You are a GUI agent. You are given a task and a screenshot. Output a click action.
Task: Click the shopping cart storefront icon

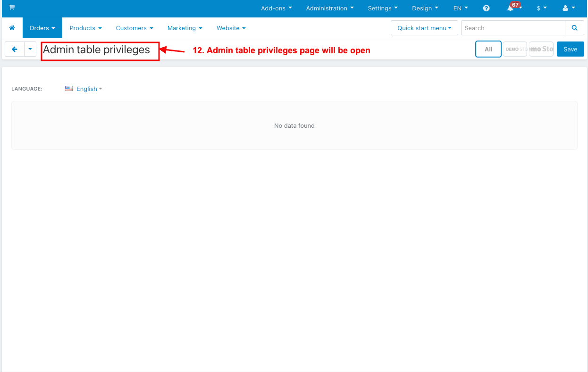tap(11, 8)
